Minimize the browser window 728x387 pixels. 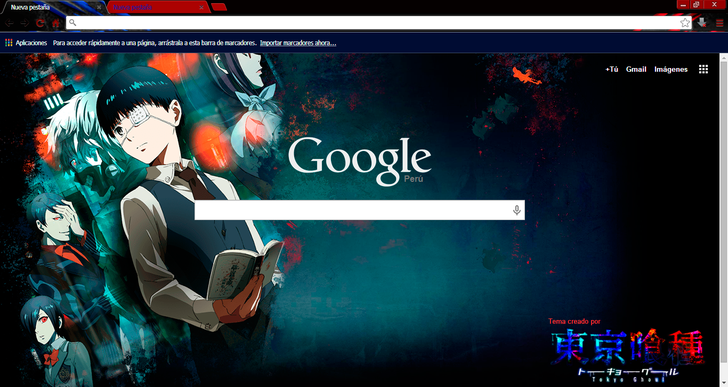click(x=682, y=4)
